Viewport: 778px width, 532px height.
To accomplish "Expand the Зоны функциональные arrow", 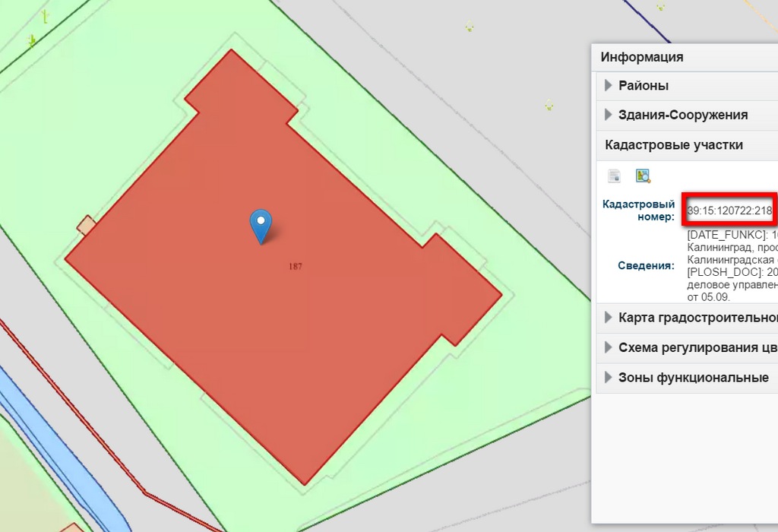I will tap(608, 377).
